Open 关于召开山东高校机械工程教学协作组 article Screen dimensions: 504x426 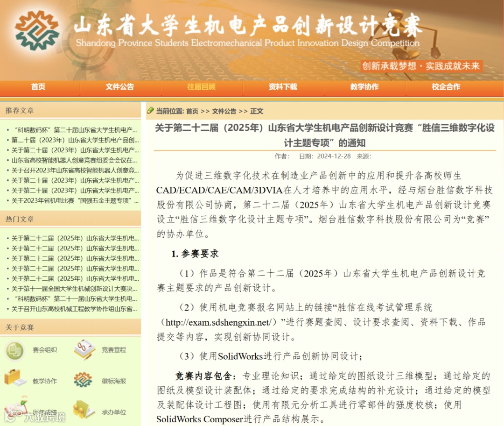75,309
